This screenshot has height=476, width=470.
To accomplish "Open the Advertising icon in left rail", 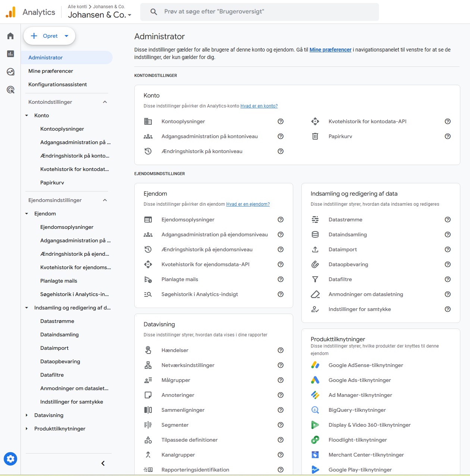I will pyautogui.click(x=10, y=90).
